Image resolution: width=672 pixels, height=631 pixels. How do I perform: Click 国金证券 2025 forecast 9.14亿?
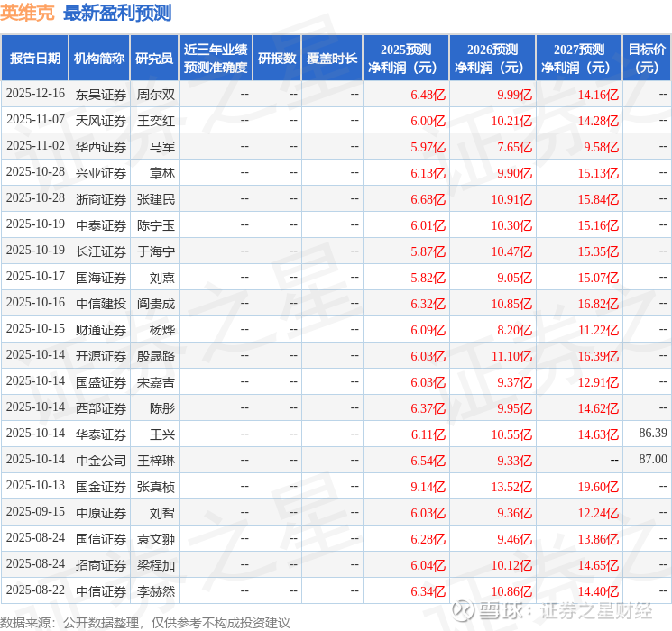428,487
